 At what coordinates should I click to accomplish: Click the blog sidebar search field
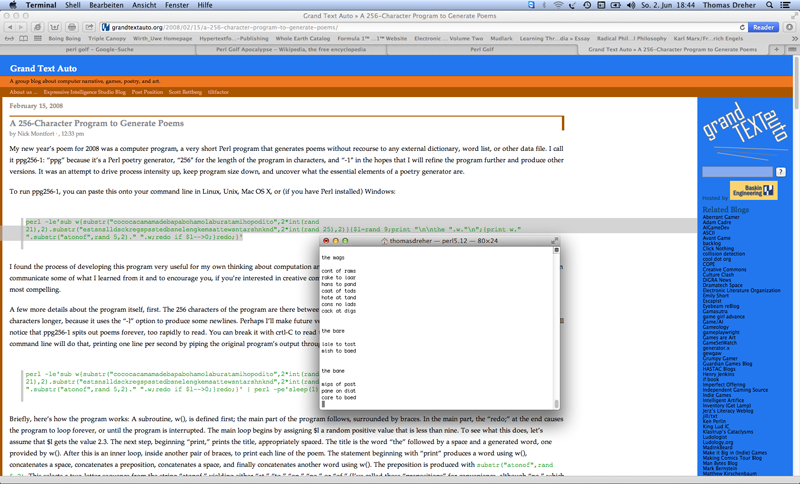pyautogui.click(x=737, y=172)
